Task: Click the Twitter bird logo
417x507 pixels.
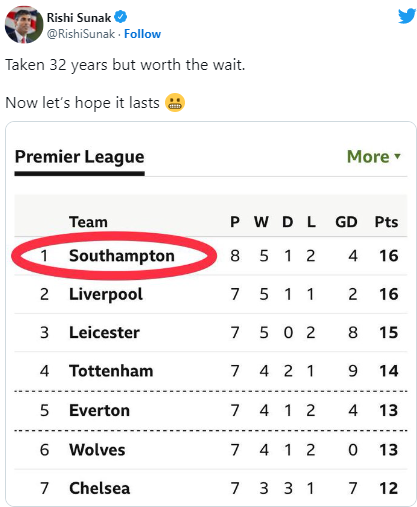Action: [x=407, y=16]
